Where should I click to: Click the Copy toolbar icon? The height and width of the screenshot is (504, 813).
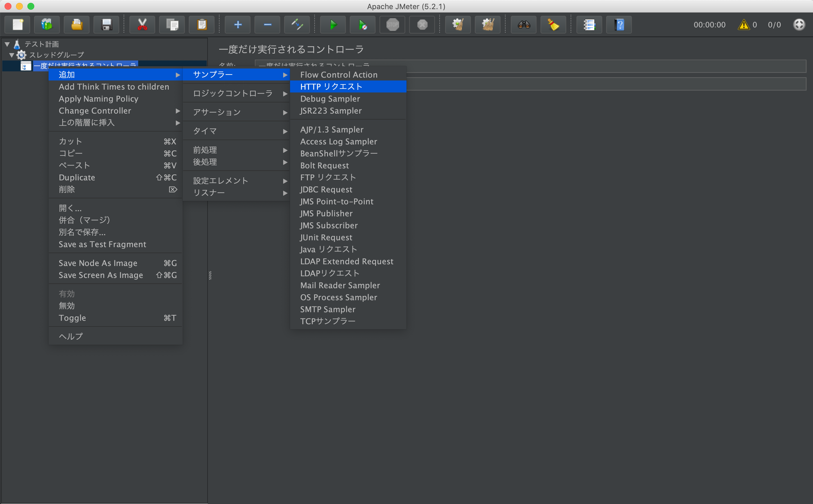[x=172, y=25]
